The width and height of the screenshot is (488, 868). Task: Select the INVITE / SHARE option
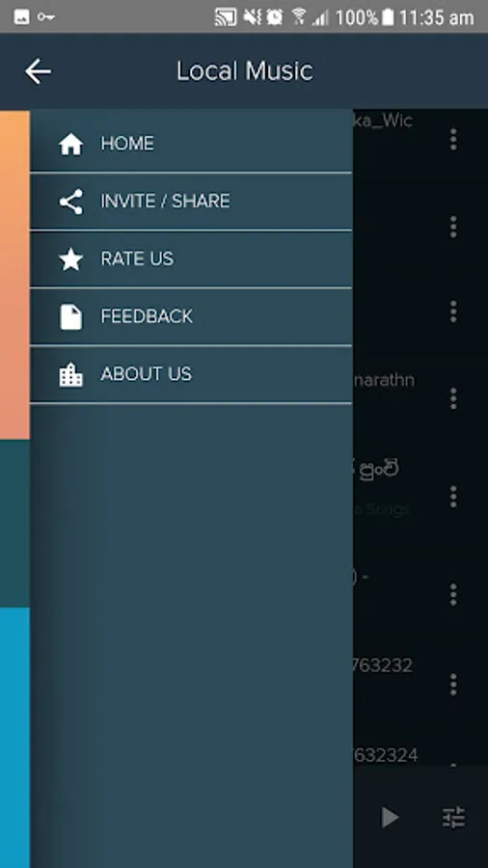tap(191, 202)
